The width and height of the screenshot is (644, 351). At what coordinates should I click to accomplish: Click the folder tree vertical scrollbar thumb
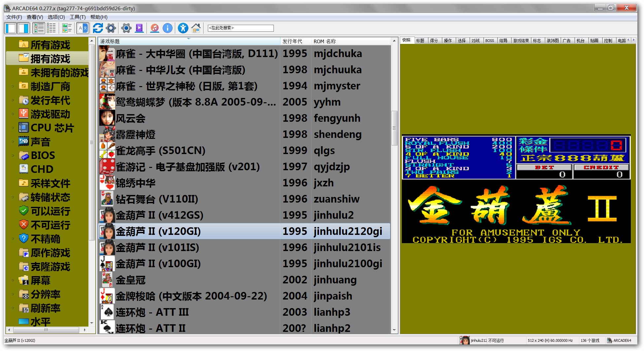point(92,143)
